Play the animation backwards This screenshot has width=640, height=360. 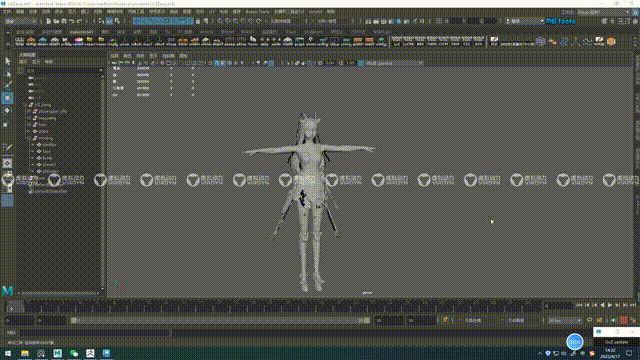pos(602,305)
